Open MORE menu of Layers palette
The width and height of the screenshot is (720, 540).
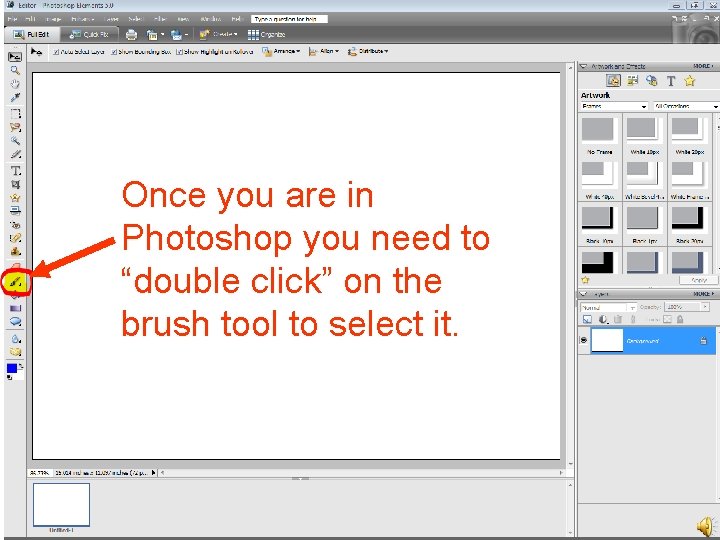[x=703, y=293]
